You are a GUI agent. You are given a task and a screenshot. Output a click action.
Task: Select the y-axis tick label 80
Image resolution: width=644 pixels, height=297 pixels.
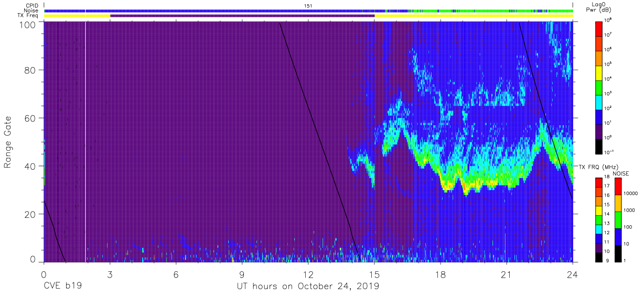pos(30,70)
